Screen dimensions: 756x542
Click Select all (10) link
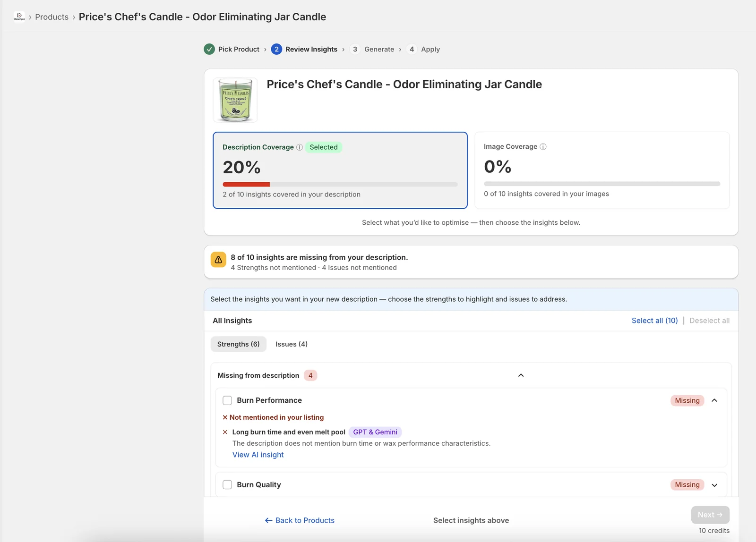point(655,321)
